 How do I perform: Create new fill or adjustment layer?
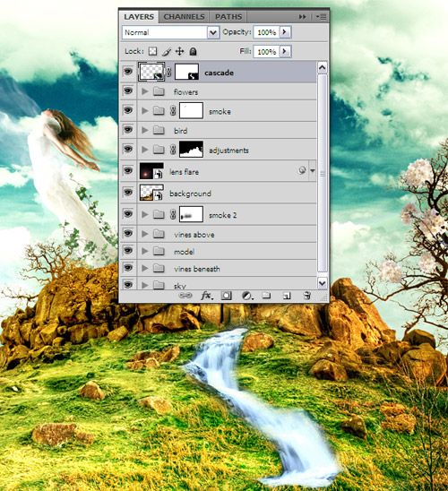(x=247, y=296)
